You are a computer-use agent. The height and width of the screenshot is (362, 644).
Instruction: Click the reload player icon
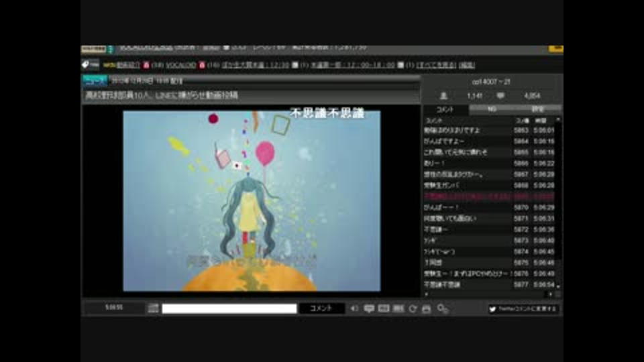(413, 308)
